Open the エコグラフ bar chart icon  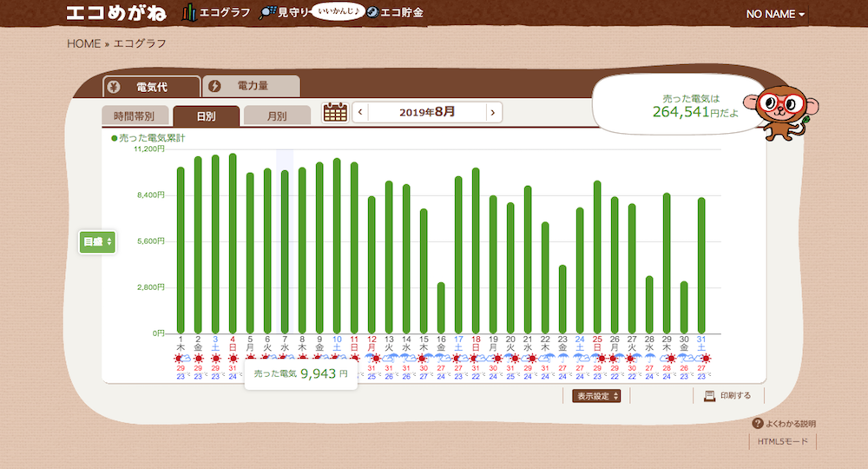pyautogui.click(x=190, y=13)
